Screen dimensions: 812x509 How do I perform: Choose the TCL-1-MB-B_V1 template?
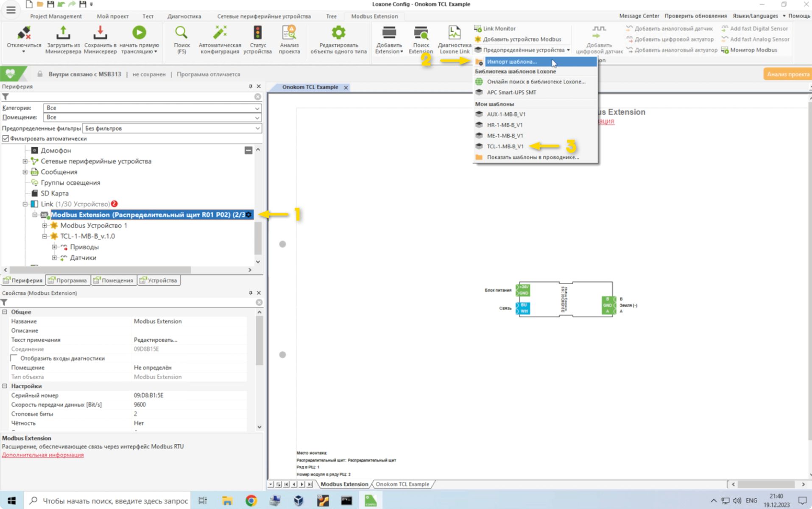click(505, 146)
